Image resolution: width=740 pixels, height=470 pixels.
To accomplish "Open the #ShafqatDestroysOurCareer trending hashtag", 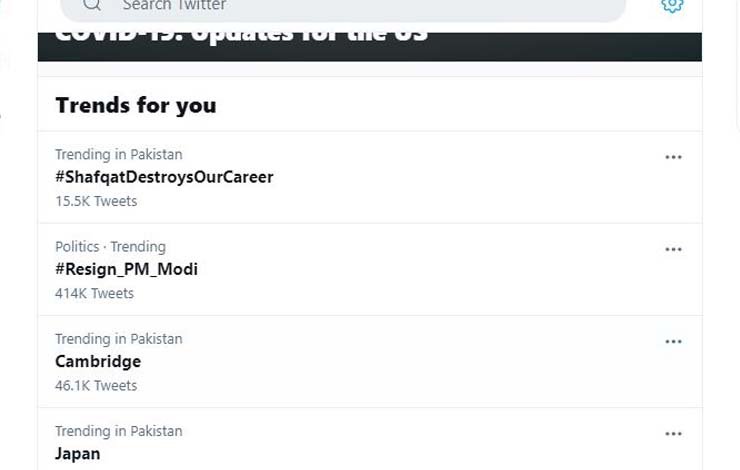I will [164, 177].
